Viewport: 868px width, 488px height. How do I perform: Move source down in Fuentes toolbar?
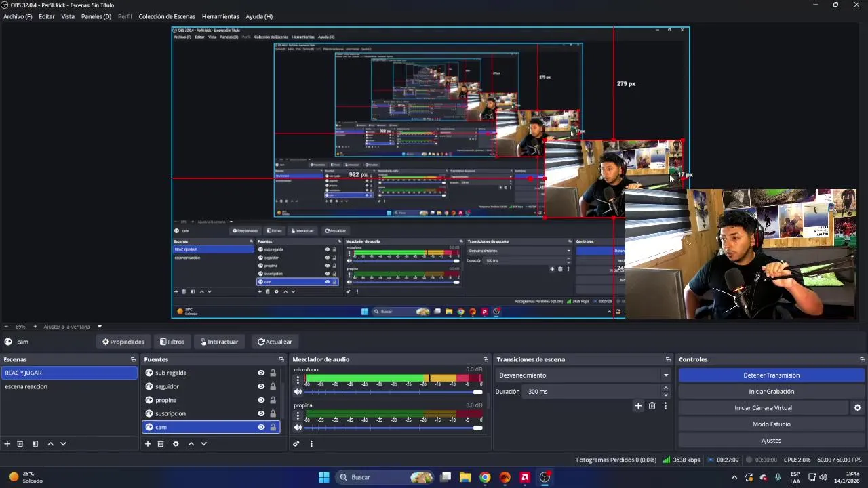point(203,444)
